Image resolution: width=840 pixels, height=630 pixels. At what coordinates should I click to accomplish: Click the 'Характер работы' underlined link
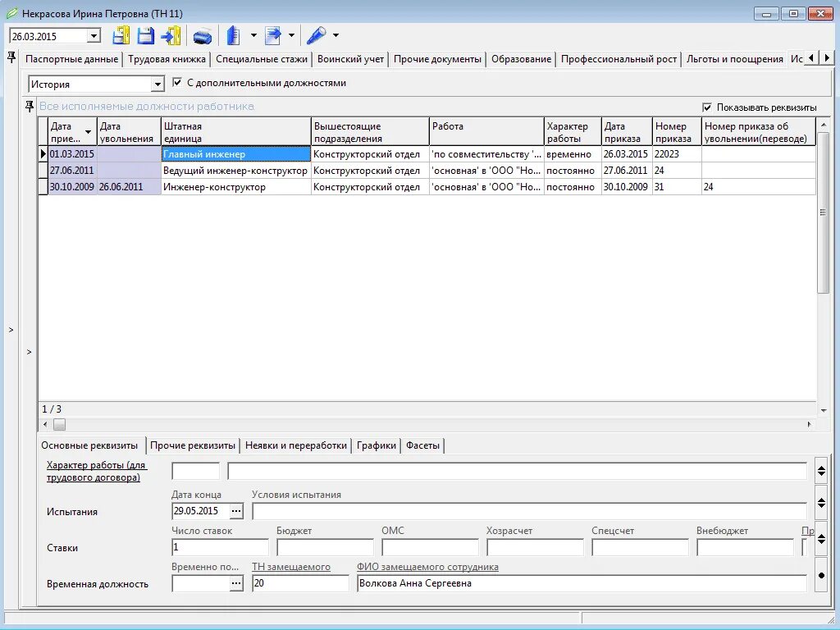tap(97, 472)
